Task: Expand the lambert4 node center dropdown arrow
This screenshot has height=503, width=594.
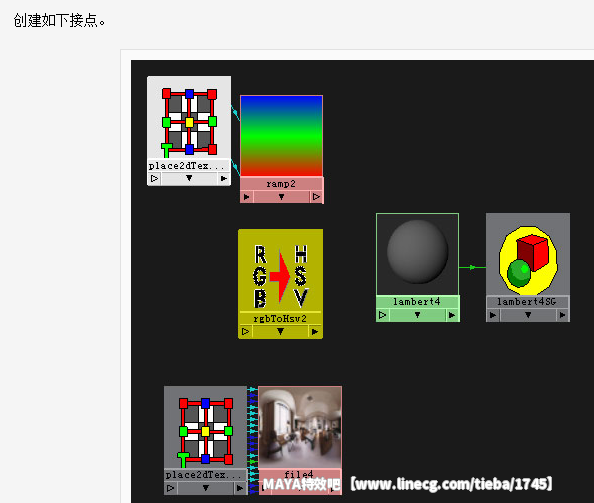Action: [x=417, y=315]
